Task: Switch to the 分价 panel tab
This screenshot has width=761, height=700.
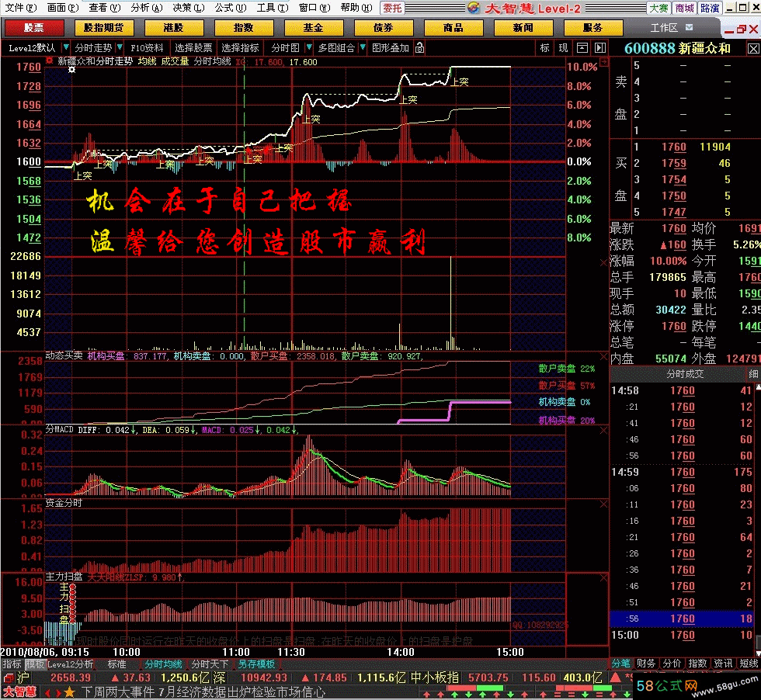Action: [672, 663]
